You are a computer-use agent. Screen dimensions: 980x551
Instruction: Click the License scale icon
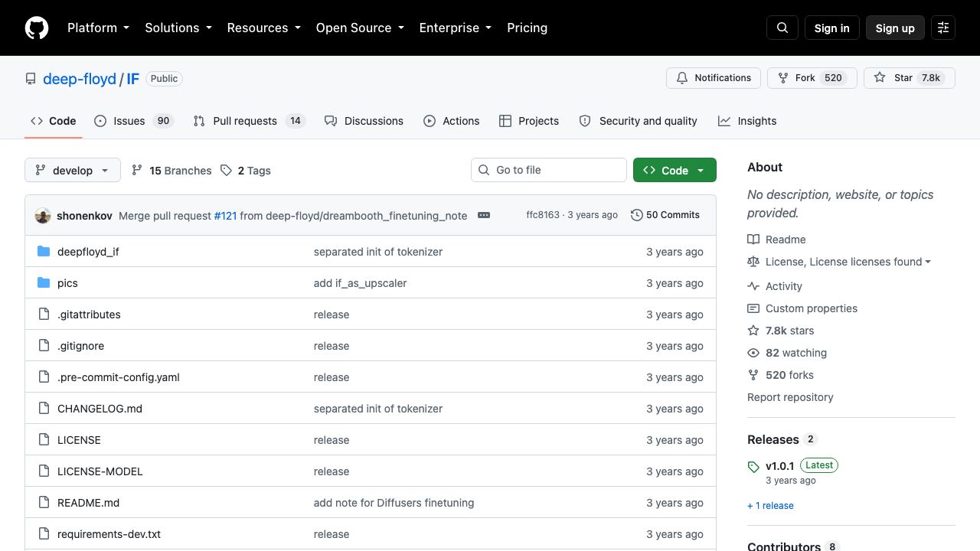[753, 262]
